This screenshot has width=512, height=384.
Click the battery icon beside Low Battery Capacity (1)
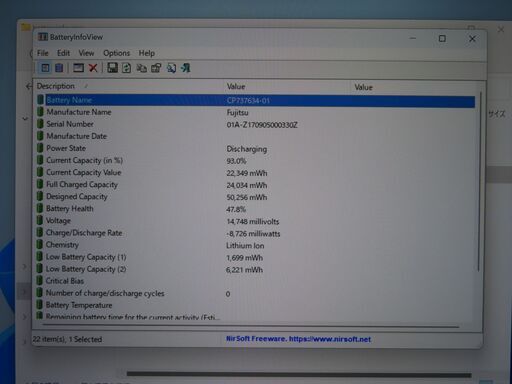[x=39, y=257]
